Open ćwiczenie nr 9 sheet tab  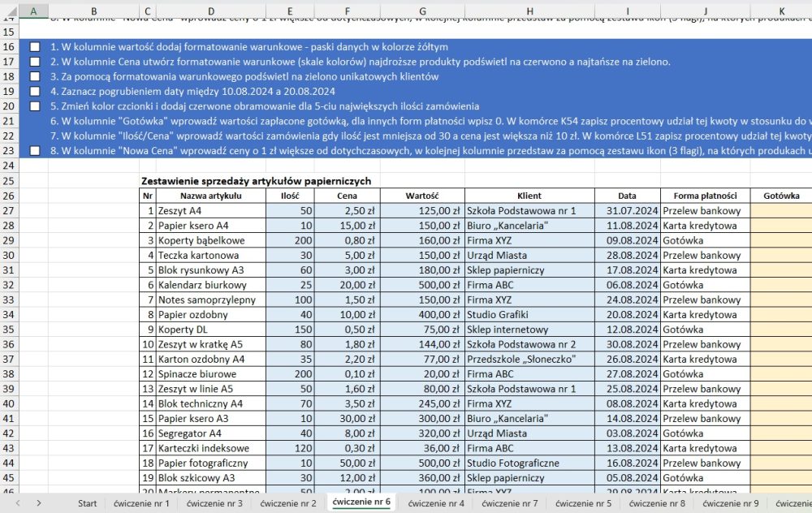[730, 503]
